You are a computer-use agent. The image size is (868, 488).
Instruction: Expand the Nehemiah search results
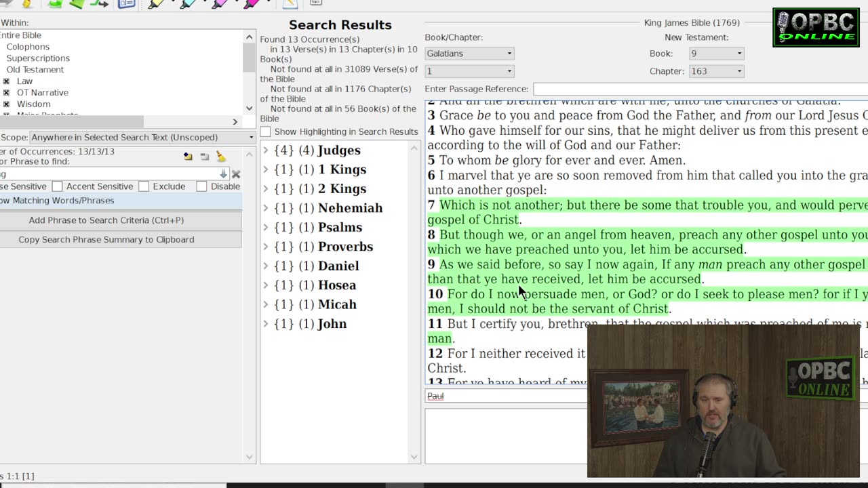click(x=266, y=208)
